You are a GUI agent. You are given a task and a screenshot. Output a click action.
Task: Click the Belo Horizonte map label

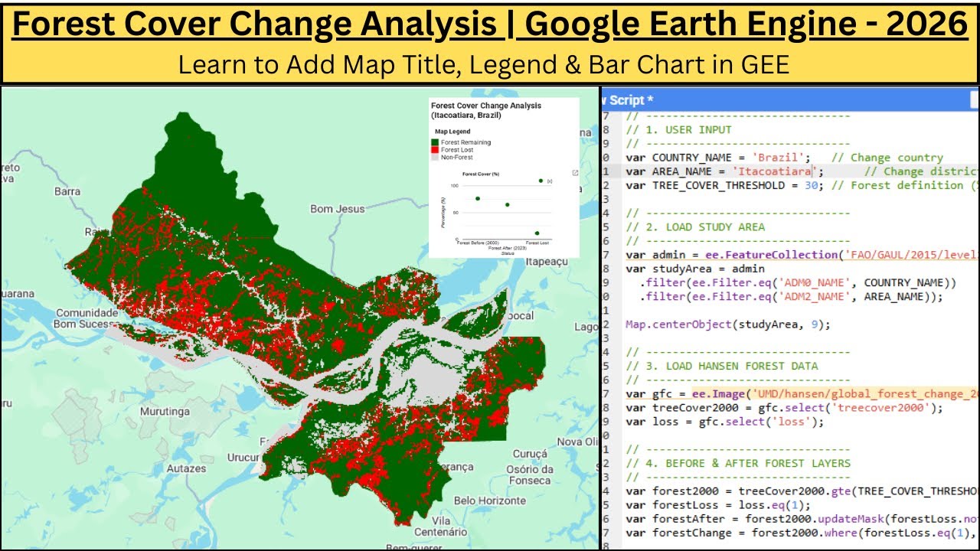pos(492,500)
